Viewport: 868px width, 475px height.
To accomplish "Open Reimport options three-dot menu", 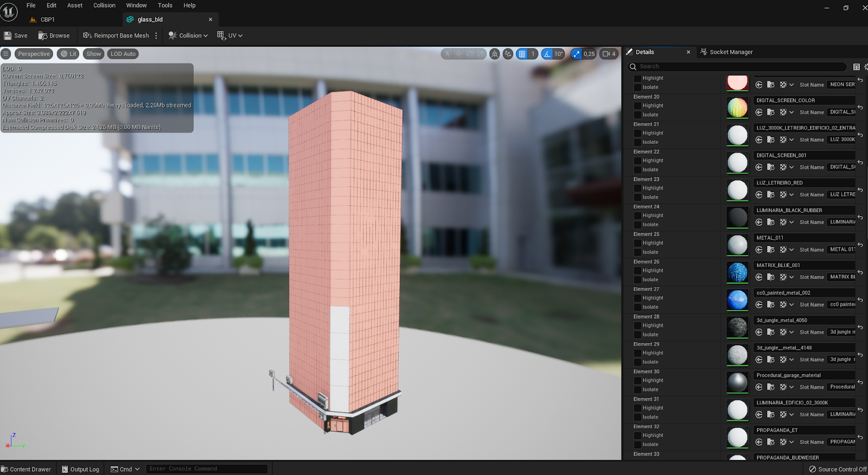I will [x=156, y=35].
